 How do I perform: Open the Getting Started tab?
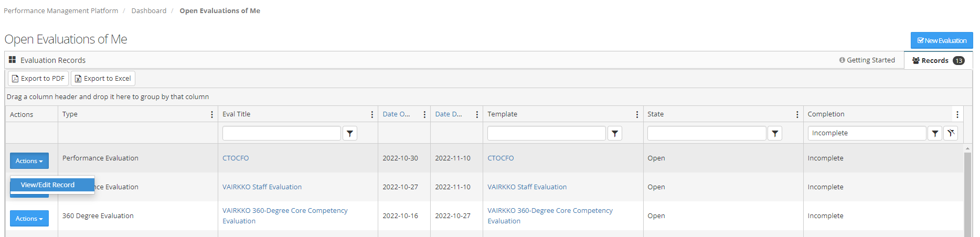[867, 60]
